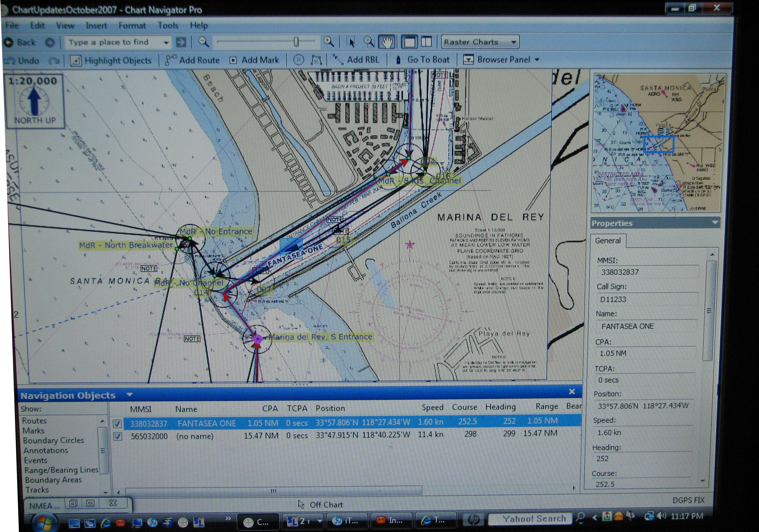759x532 pixels.
Task: Select the pan hand tool
Action: tap(387, 42)
